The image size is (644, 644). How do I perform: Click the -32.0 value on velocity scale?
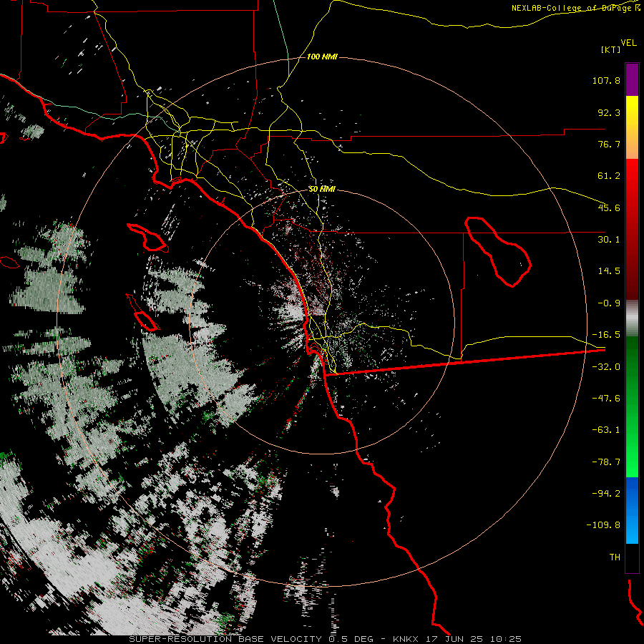click(606, 367)
